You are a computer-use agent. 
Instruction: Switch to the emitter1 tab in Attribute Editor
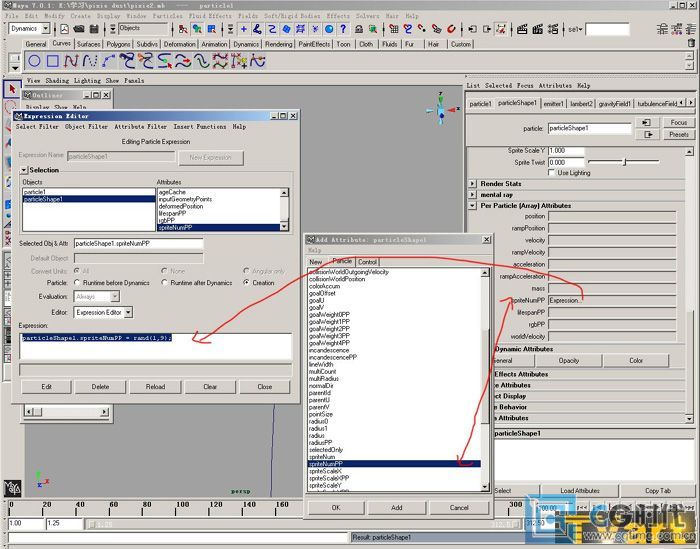(x=553, y=104)
